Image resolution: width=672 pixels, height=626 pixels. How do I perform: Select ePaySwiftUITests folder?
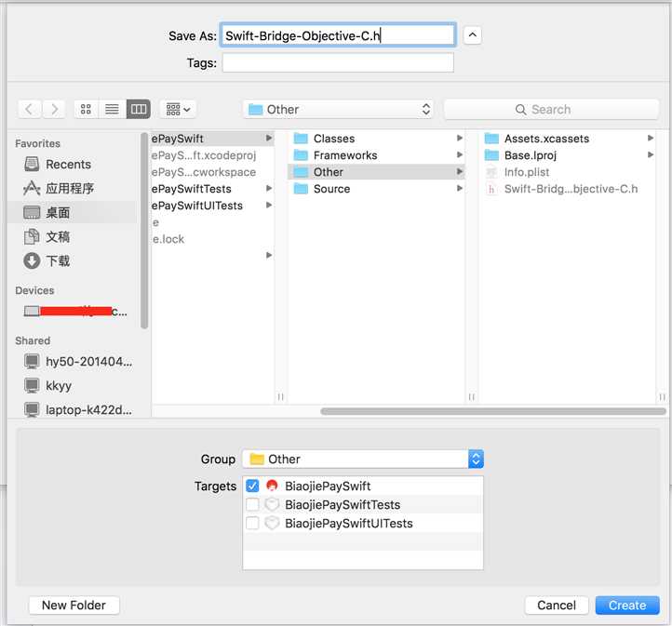212,206
